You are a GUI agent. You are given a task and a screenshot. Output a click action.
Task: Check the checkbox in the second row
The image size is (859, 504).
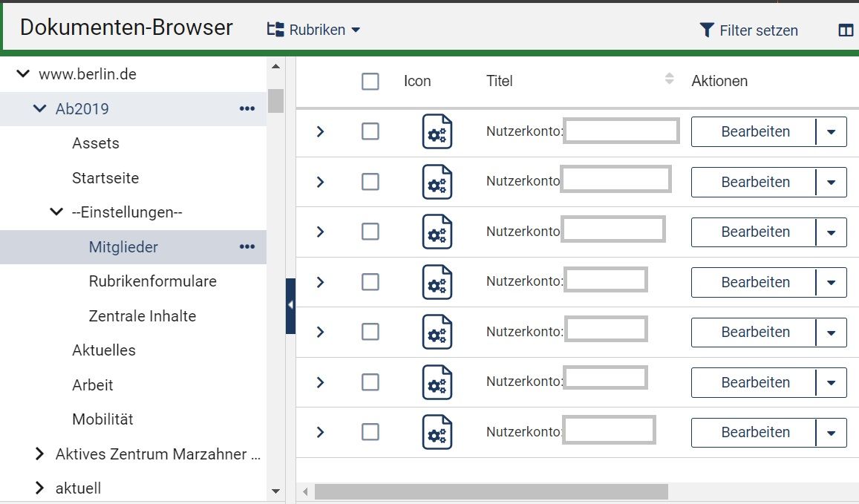pos(370,182)
